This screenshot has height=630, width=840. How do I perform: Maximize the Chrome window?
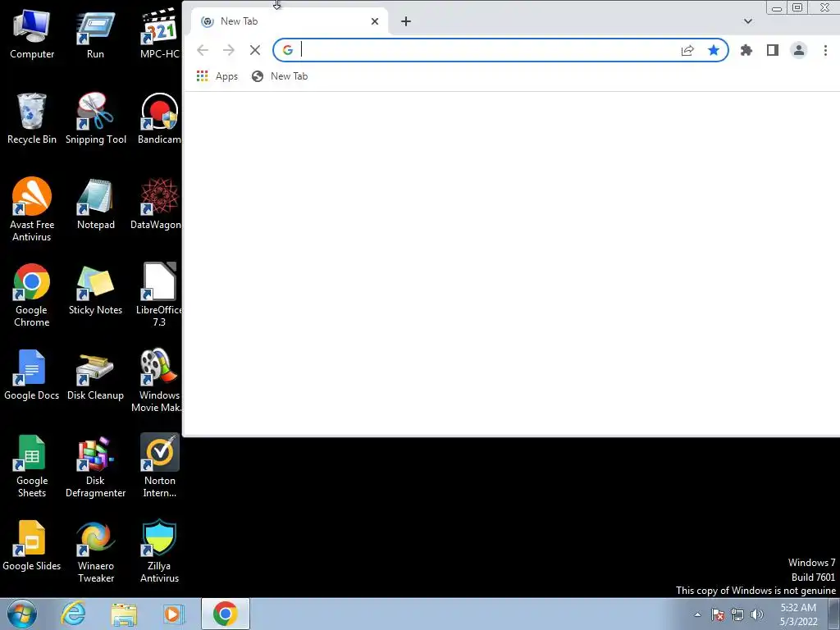[x=797, y=7]
